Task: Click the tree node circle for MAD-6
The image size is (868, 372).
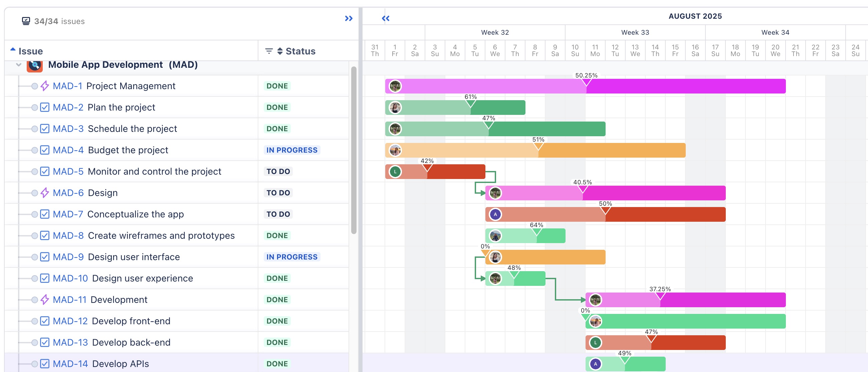Action: pos(34,193)
